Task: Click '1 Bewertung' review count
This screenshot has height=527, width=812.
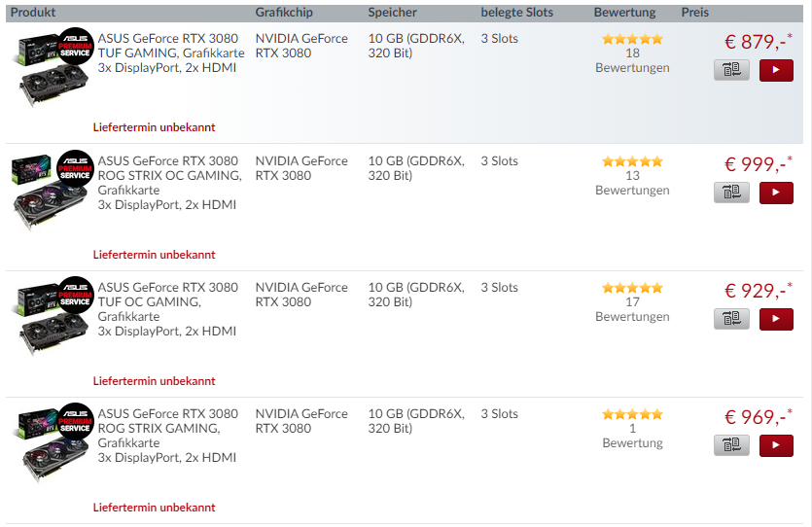Action: coord(632,436)
